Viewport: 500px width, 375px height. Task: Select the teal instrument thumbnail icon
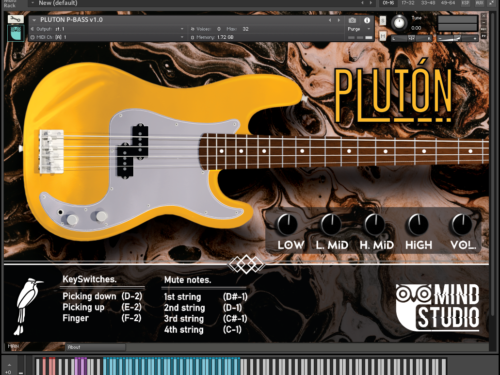(16, 33)
